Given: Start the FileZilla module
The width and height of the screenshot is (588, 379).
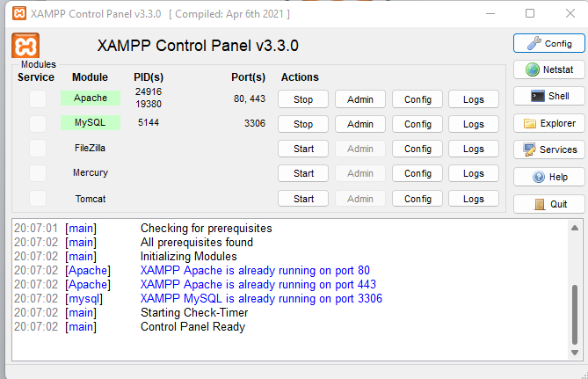Looking at the screenshot, I should 303,149.
